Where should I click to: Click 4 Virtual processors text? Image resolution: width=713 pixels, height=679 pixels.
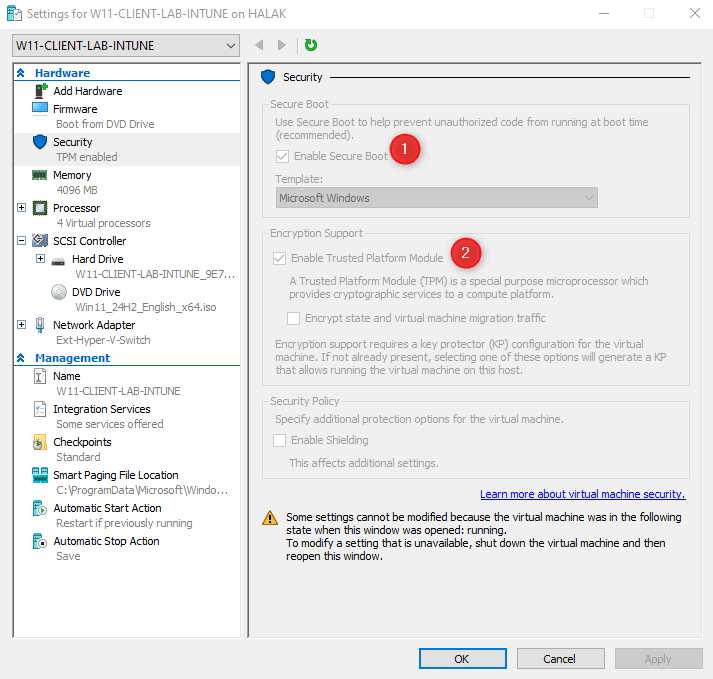(104, 223)
